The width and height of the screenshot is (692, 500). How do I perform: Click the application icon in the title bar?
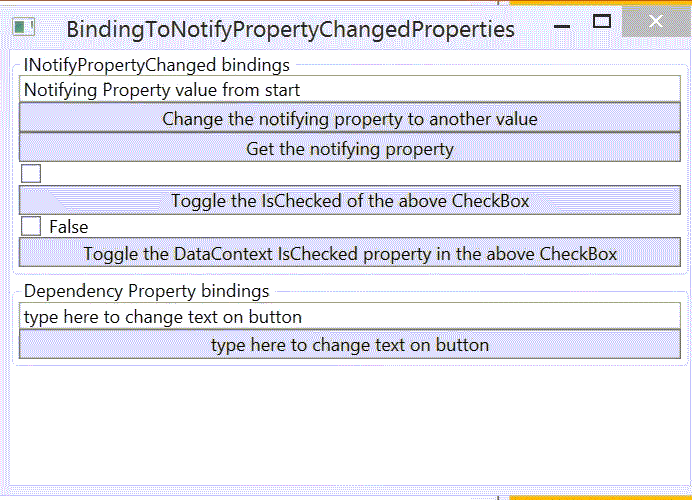[x=23, y=27]
